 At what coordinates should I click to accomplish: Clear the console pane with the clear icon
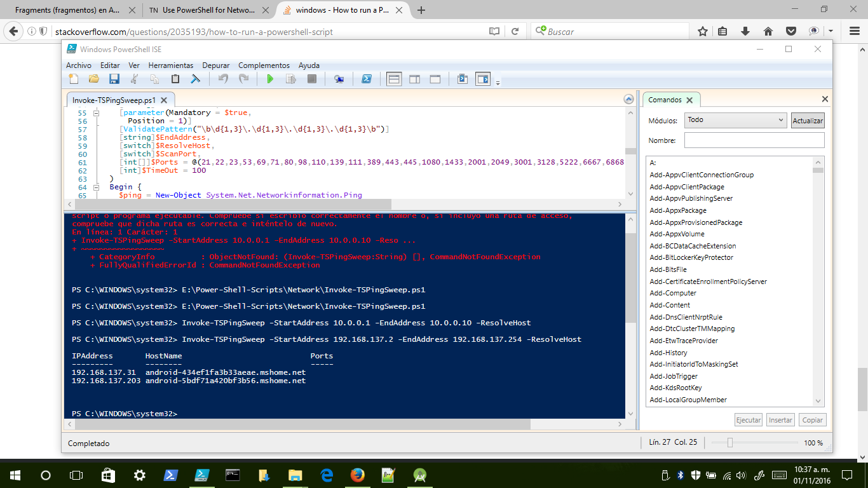[x=196, y=79]
